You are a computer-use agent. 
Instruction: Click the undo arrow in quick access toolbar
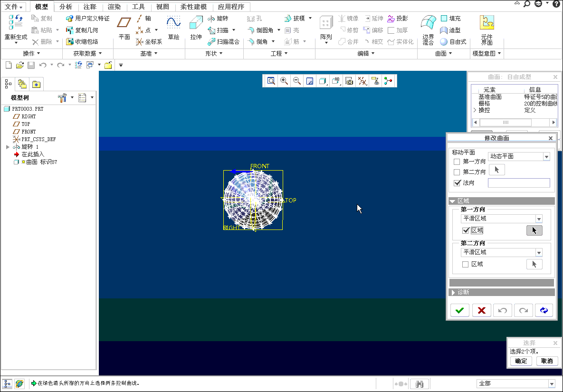(43, 65)
